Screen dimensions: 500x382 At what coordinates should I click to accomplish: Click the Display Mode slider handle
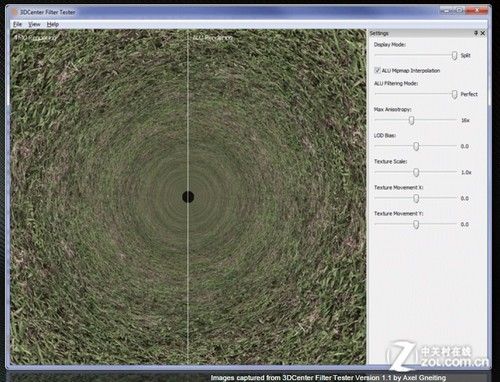point(454,56)
